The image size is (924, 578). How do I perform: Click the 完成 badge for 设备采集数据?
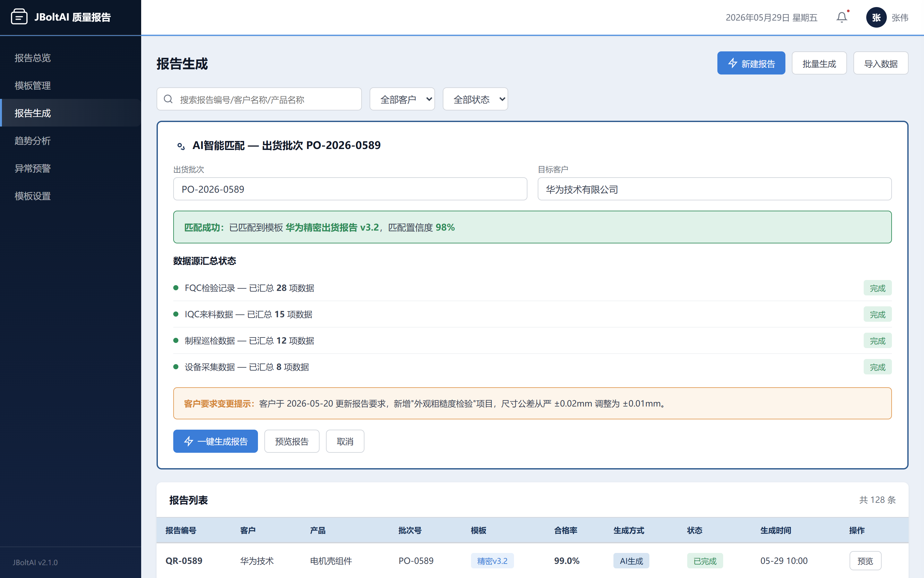coord(877,367)
